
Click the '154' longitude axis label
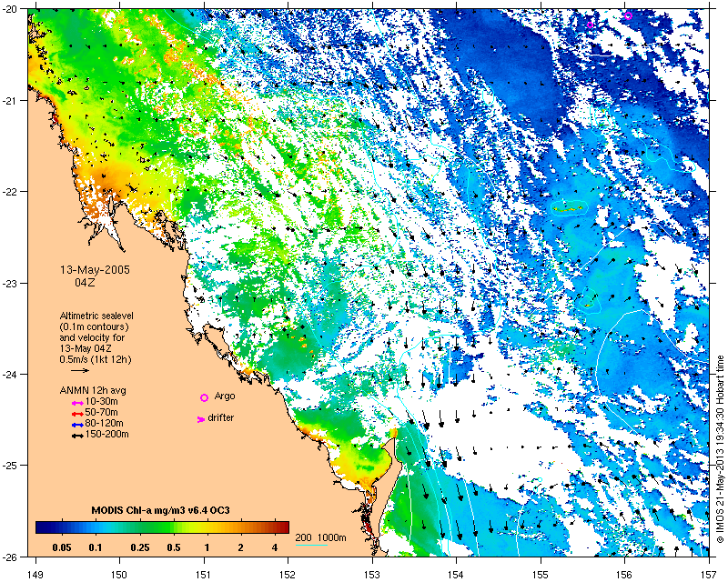coord(457,575)
